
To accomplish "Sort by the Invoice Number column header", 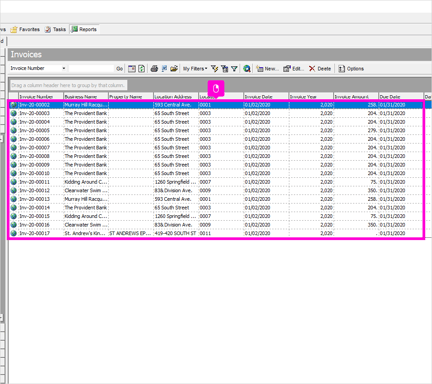I will point(41,96).
